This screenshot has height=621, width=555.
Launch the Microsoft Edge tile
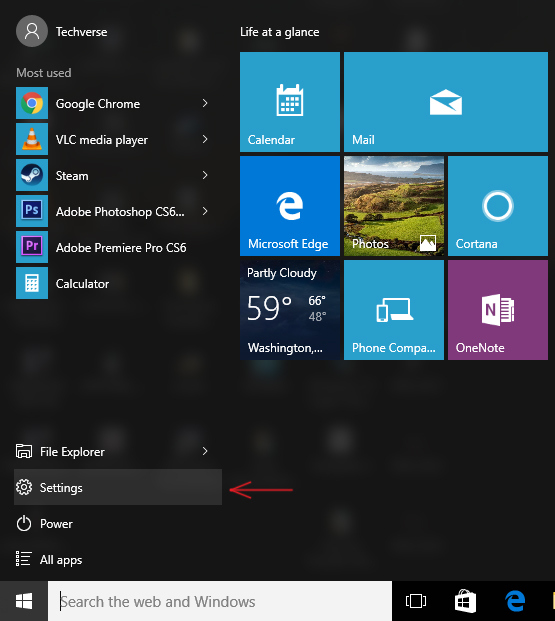pos(290,206)
